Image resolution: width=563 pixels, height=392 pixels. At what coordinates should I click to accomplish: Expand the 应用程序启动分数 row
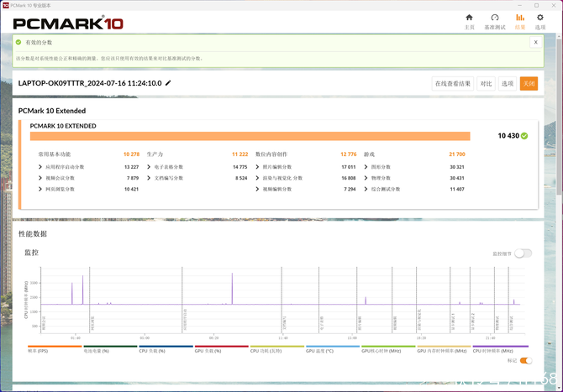[x=40, y=167]
